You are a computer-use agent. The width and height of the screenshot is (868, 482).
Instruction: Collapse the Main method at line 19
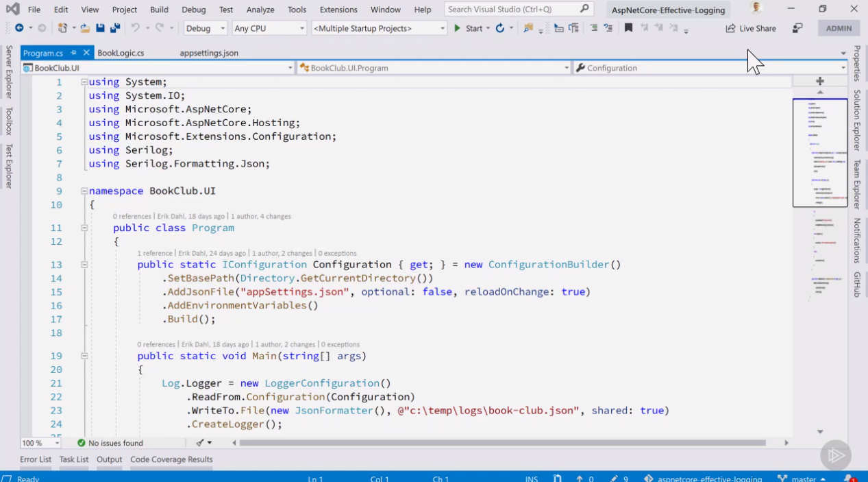[x=84, y=356]
